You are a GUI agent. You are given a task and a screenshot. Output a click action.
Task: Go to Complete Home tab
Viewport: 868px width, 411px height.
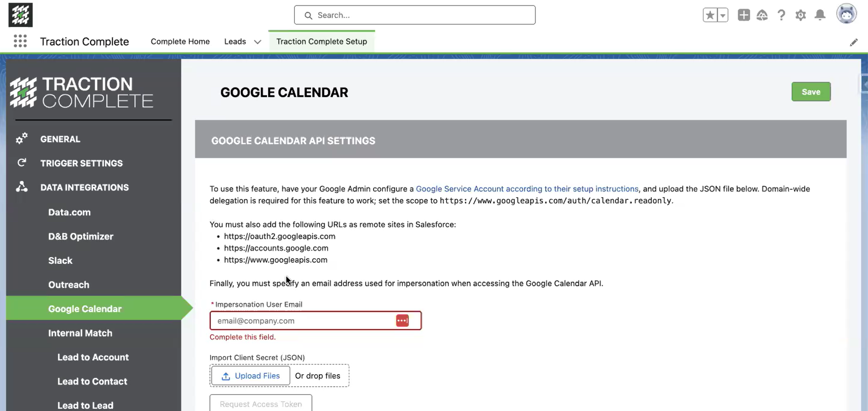pyautogui.click(x=180, y=41)
